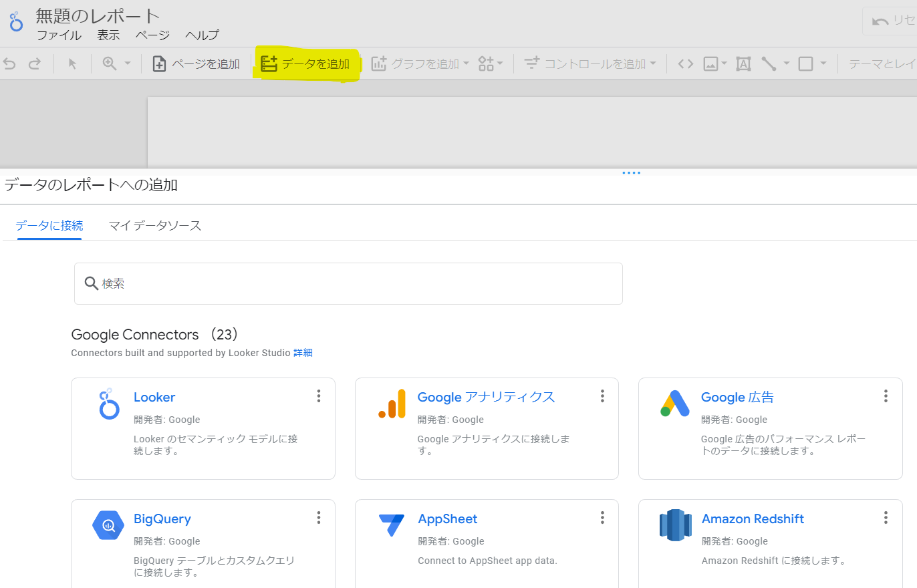917x588 pixels.
Task: Click the Amazon Redshift logo
Action: pyautogui.click(x=675, y=525)
